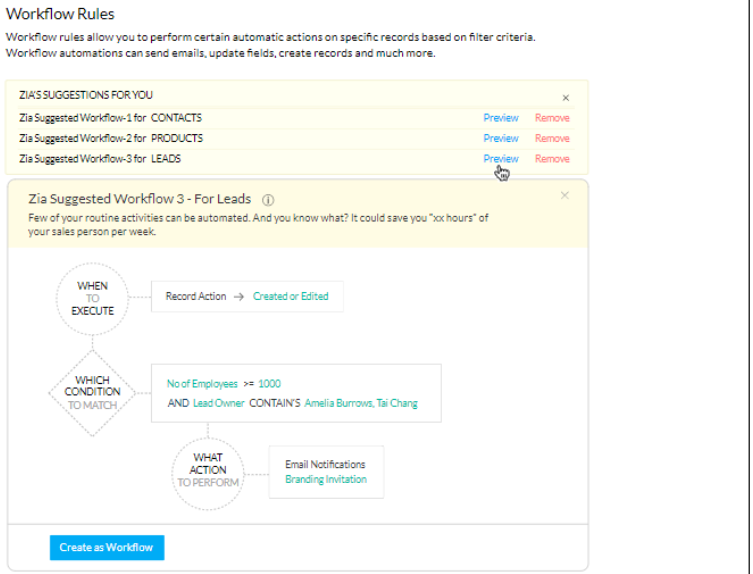The height and width of the screenshot is (574, 753).
Task: Open the Branding Invitation email notification
Action: pos(325,479)
